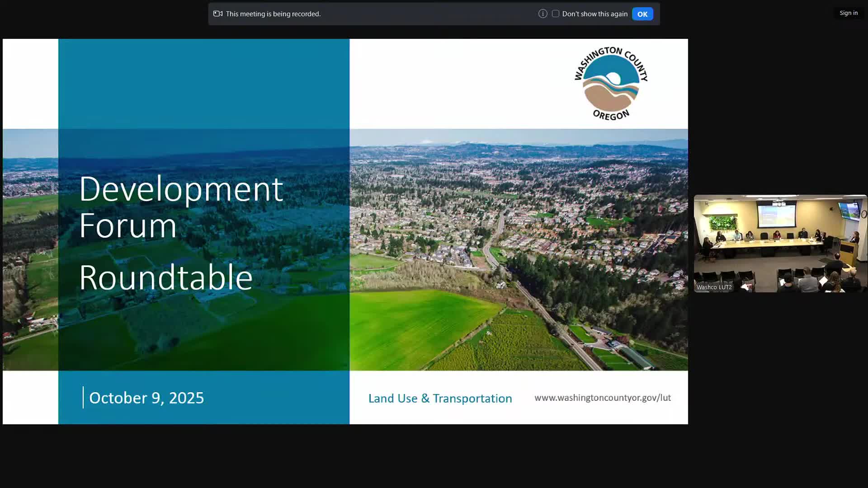Image resolution: width=868 pixels, height=488 pixels.
Task: Click the projector screen in video feed
Action: point(777,216)
